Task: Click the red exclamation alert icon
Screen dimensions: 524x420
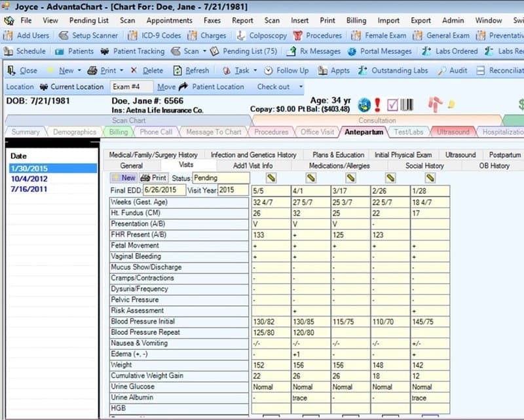Action: point(377,105)
